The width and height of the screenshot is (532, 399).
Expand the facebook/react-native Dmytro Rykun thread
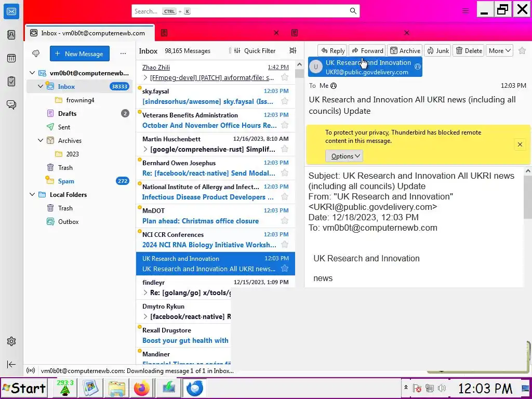145,316
